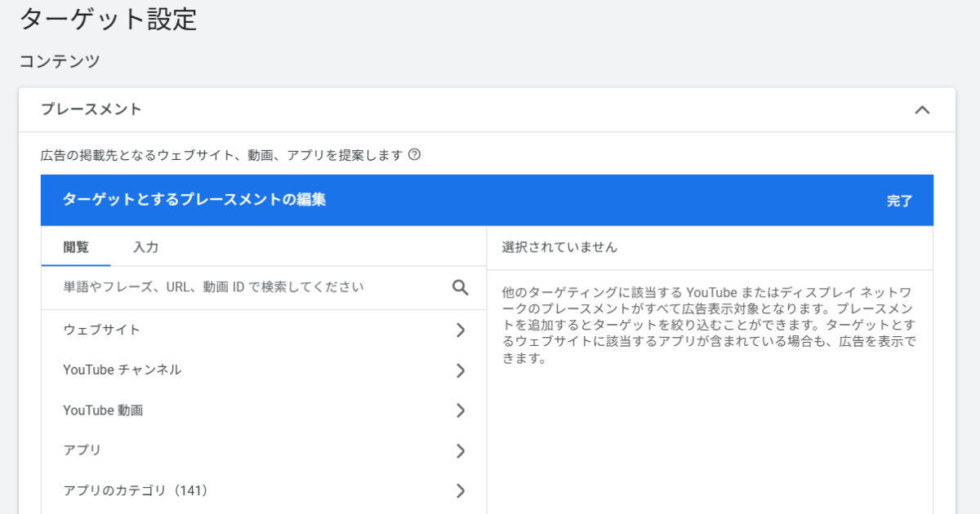Click the arrow icon beside ウェブサイト

[x=461, y=330]
